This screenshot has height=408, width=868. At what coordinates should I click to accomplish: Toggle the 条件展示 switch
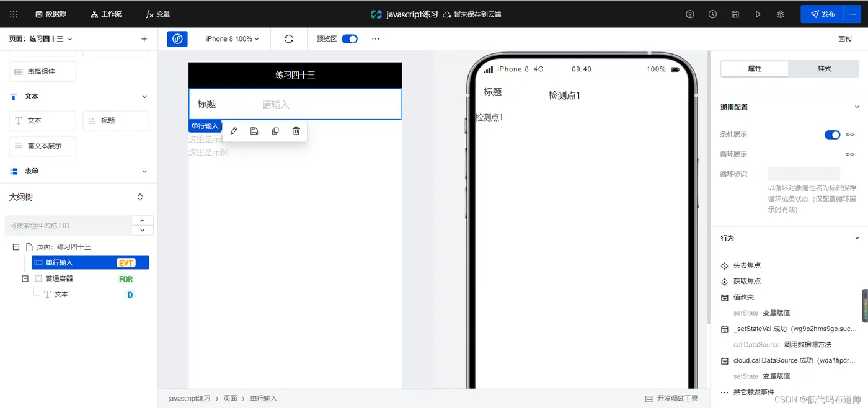pyautogui.click(x=833, y=135)
